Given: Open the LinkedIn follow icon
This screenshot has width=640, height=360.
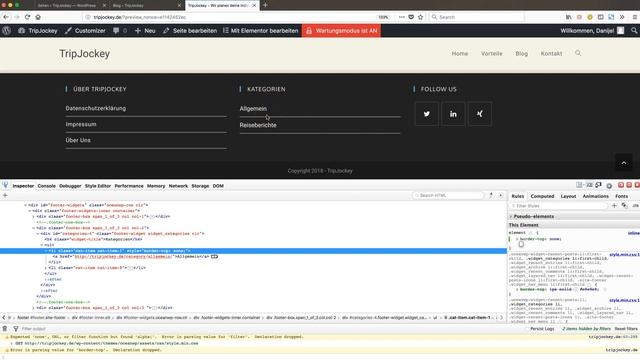Looking at the screenshot, I should click(453, 114).
